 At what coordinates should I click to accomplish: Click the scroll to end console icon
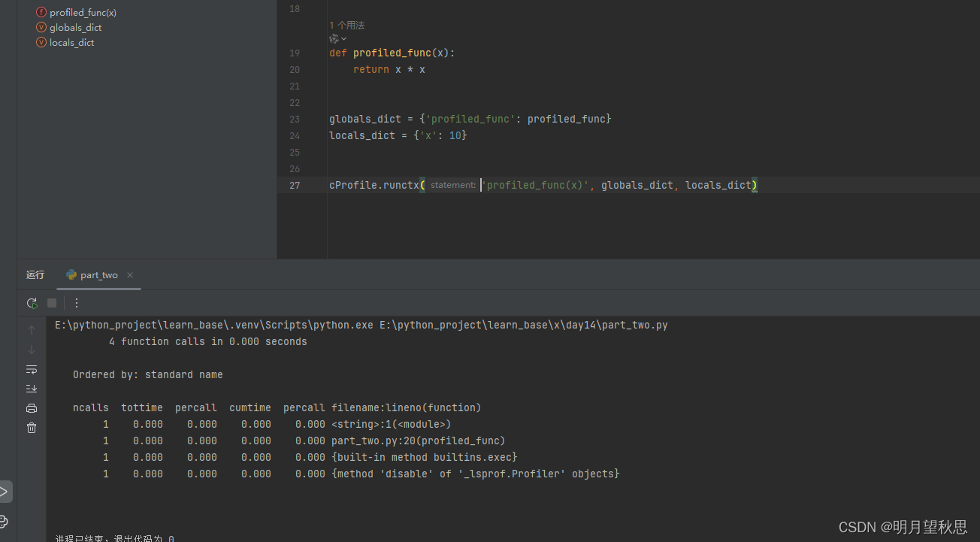tap(32, 389)
